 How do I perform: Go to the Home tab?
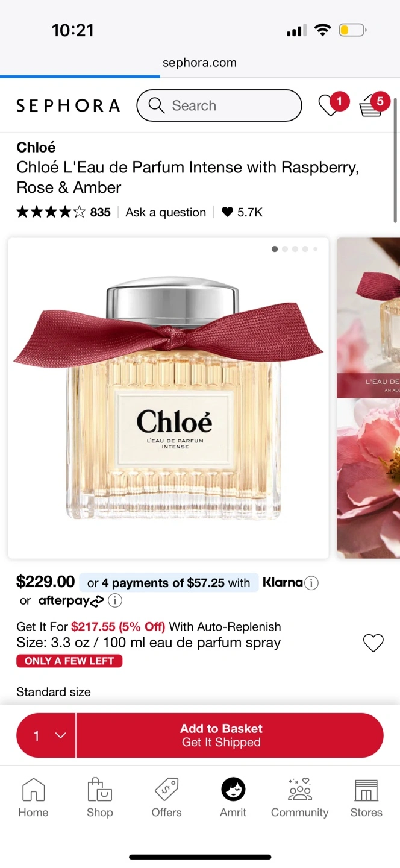[x=33, y=797]
